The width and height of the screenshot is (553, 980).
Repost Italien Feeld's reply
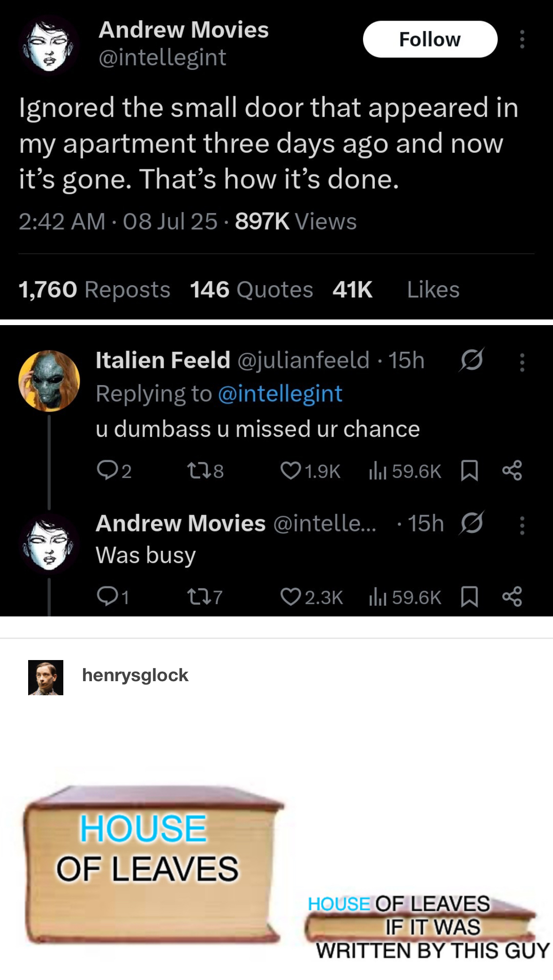pyautogui.click(x=197, y=471)
